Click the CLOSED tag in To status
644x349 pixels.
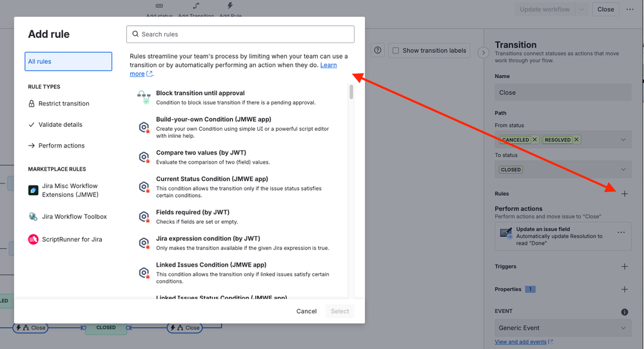coord(511,169)
